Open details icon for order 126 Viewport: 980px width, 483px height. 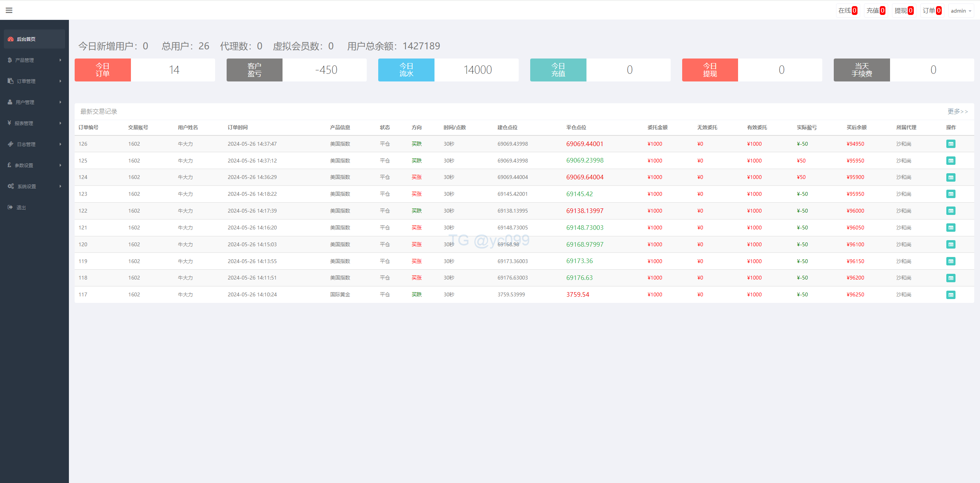click(951, 144)
